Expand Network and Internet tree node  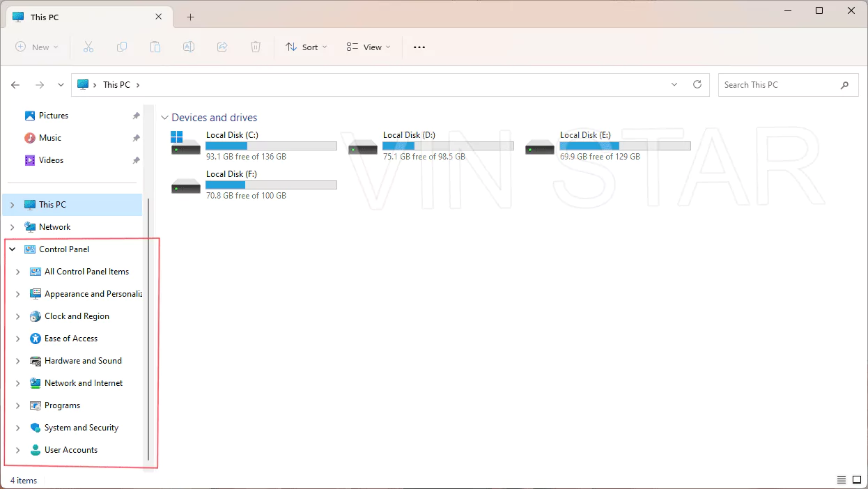tap(18, 383)
